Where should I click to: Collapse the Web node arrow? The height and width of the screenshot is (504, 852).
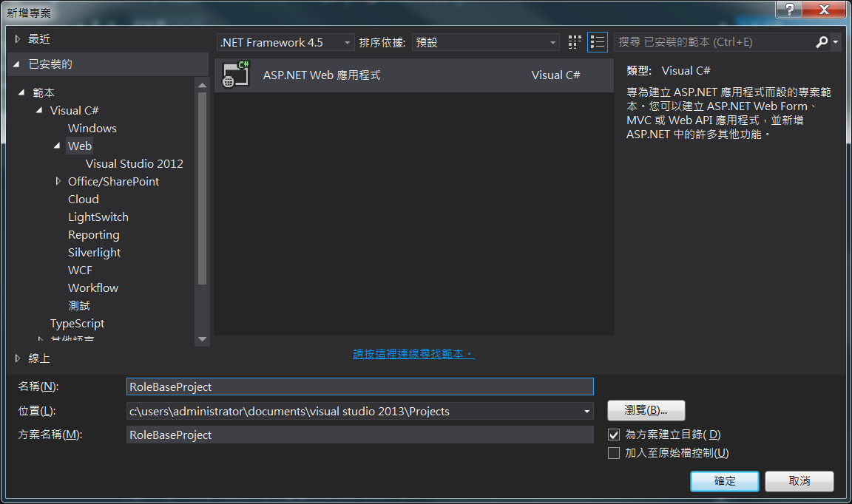tap(57, 146)
